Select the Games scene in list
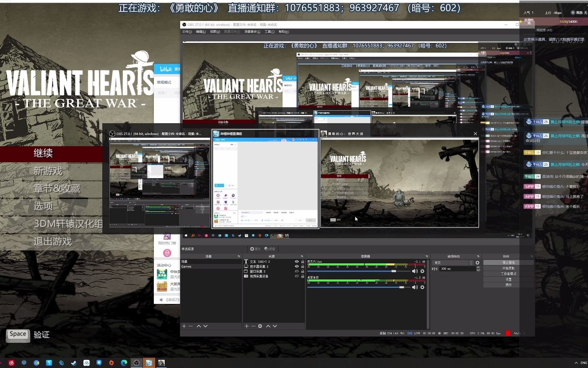Viewport: 588px width, 368px height. coord(211,266)
